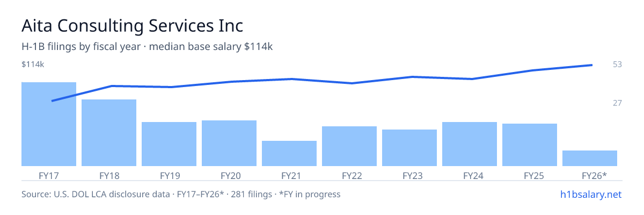The height and width of the screenshot is (215, 644).
Task: Click the shortest mid-chart FY21 bar
Action: tap(289, 153)
